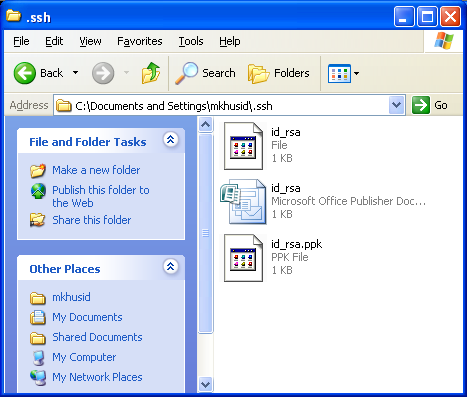Image resolution: width=467 pixels, height=397 pixels.
Task: Toggle the Folders pane button
Action: tap(279, 73)
